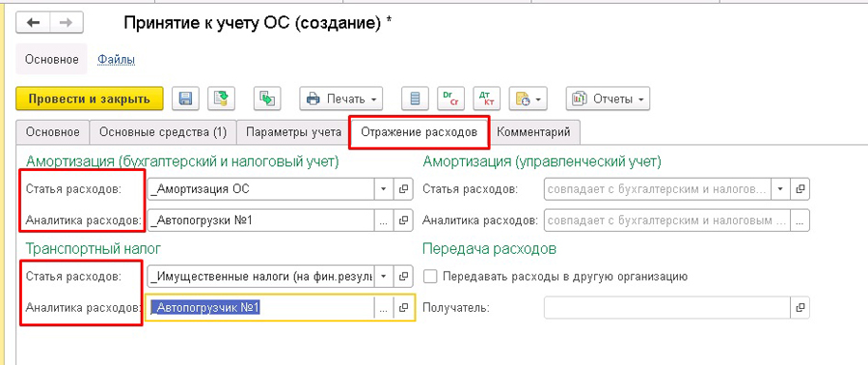Click management accounting Аналитика расходов field

[667, 220]
